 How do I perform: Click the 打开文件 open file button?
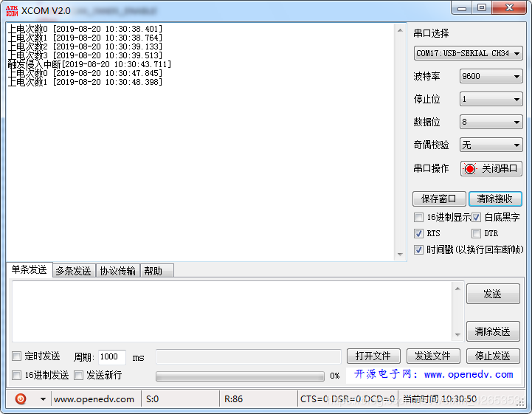point(373,356)
